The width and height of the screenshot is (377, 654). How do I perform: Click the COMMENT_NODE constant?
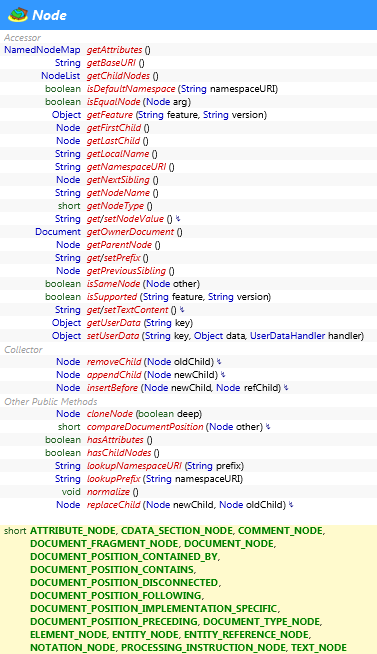[x=280, y=531]
